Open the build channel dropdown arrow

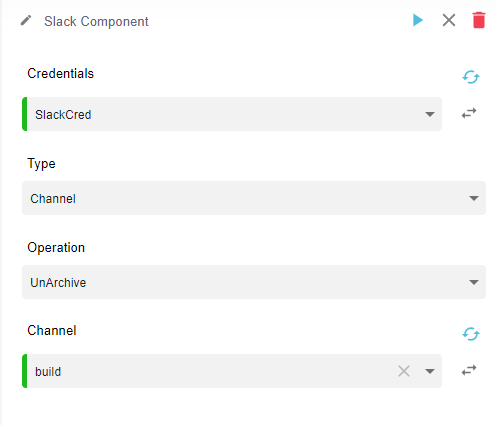tap(430, 371)
